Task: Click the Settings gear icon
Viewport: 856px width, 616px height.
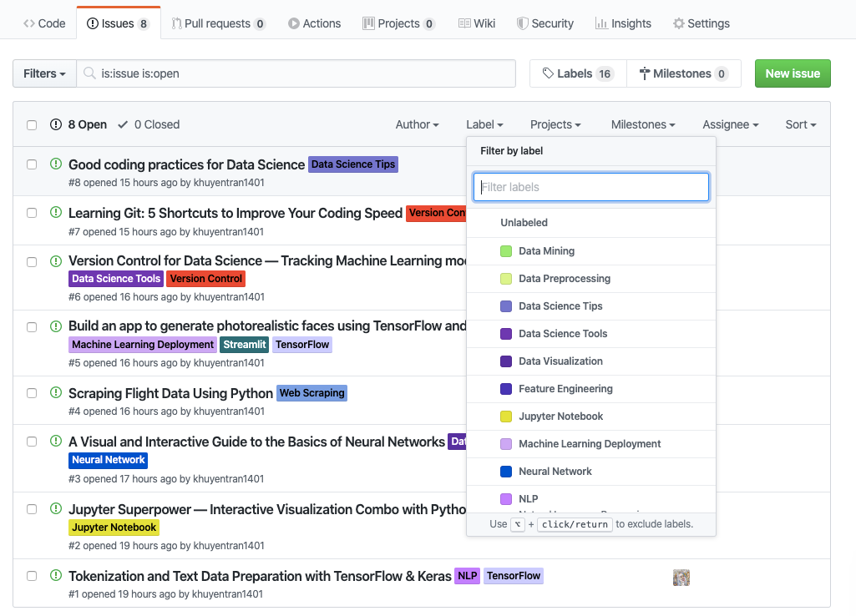Action: coord(679,23)
